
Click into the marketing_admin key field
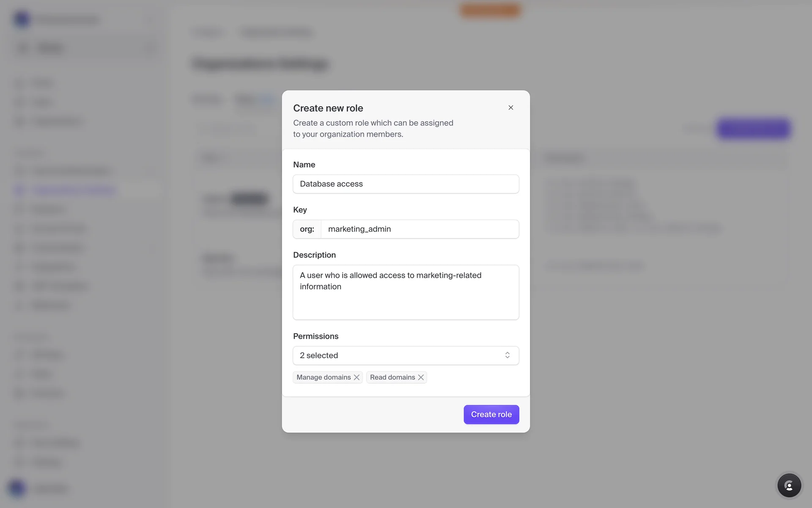pyautogui.click(x=420, y=229)
